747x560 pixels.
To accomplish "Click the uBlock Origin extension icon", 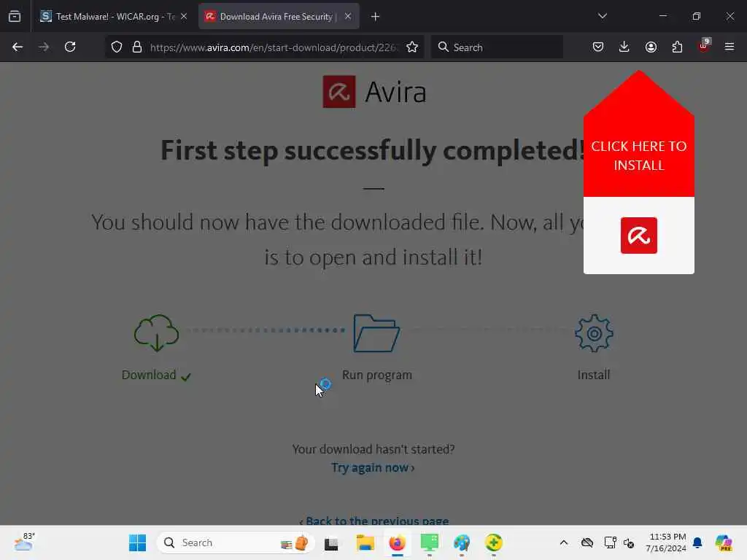I will (x=704, y=46).
